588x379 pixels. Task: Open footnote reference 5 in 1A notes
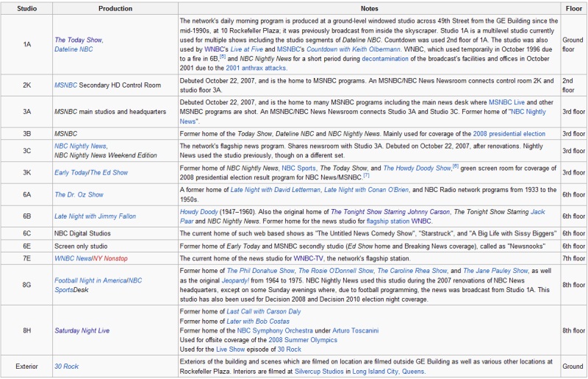coord(223,57)
